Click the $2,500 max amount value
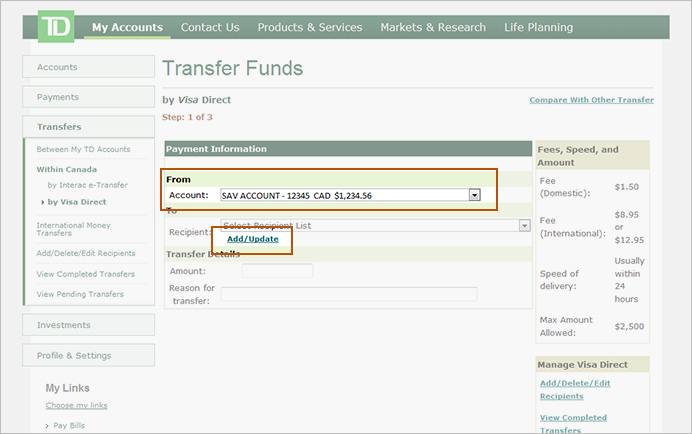Screen dimensions: 692x434 click(629, 326)
